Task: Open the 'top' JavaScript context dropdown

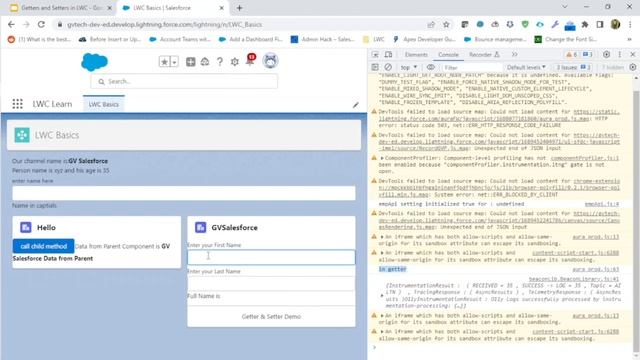Action: 409,67
